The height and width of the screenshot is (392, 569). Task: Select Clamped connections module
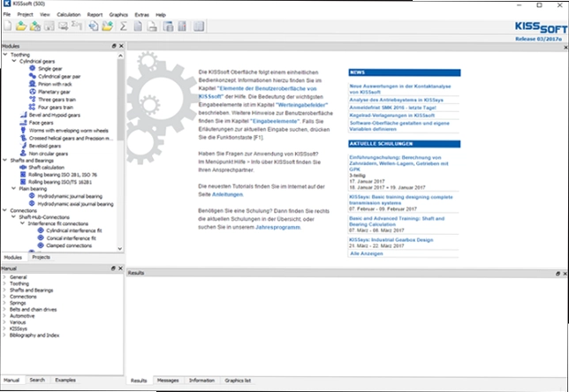point(69,245)
